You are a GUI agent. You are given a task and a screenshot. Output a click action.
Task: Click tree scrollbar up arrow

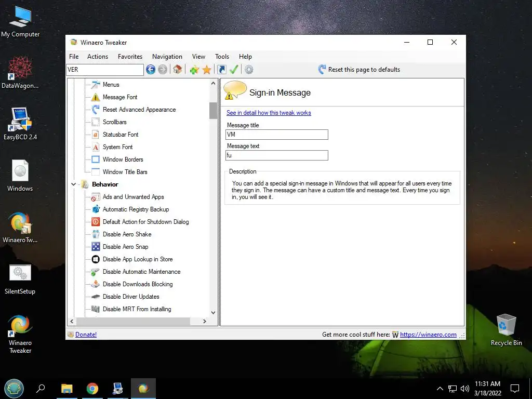click(213, 83)
